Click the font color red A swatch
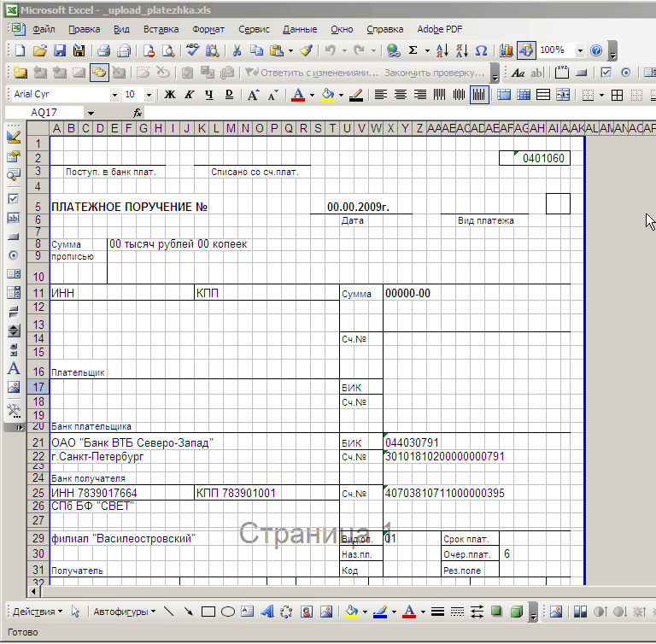Screen dimensions: 656x644 (x=298, y=94)
